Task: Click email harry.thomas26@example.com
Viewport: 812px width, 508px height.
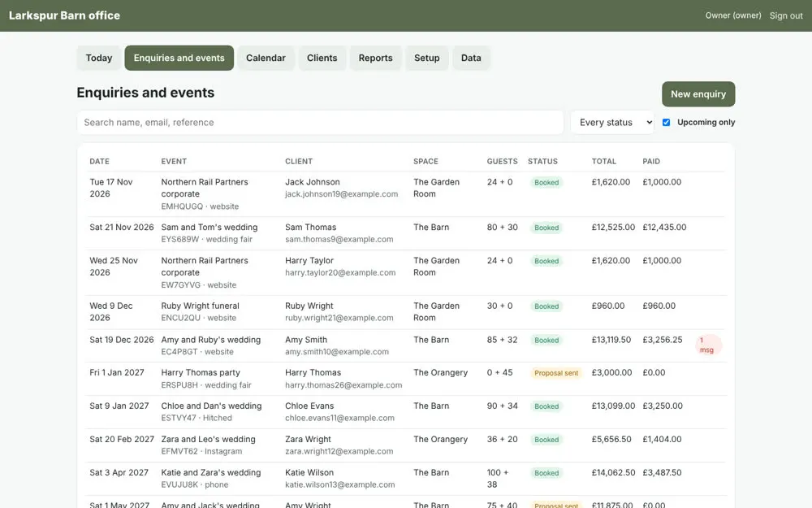Action: (x=343, y=385)
